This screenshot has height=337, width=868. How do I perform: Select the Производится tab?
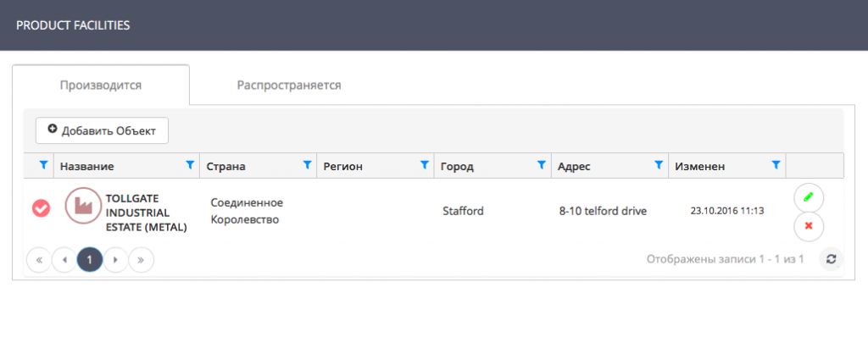click(101, 86)
